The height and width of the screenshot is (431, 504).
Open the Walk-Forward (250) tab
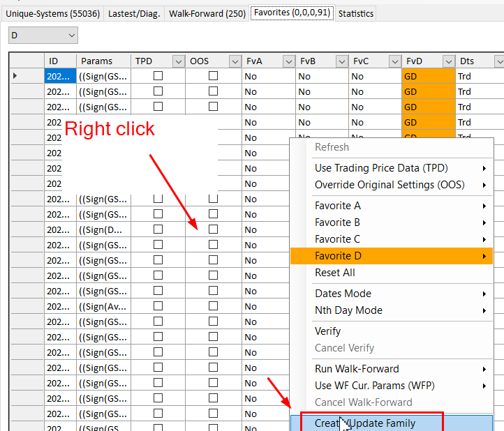click(206, 13)
